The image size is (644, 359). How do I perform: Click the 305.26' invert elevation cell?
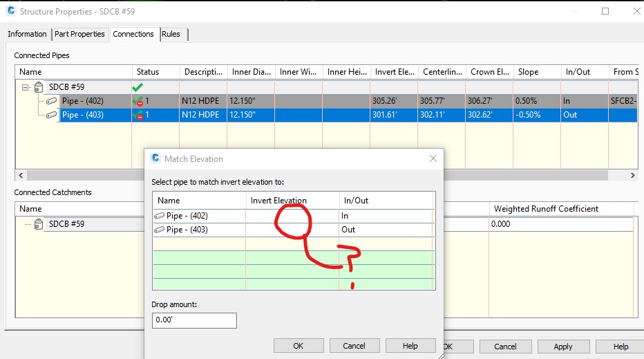[394, 101]
